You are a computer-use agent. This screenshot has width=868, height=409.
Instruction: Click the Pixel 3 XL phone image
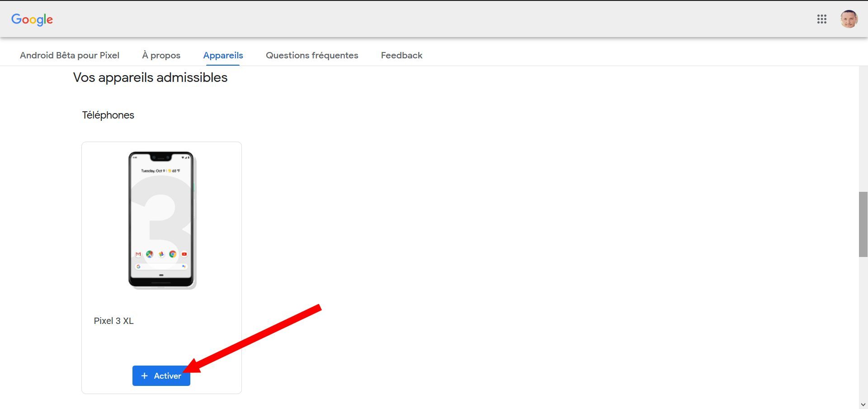162,220
